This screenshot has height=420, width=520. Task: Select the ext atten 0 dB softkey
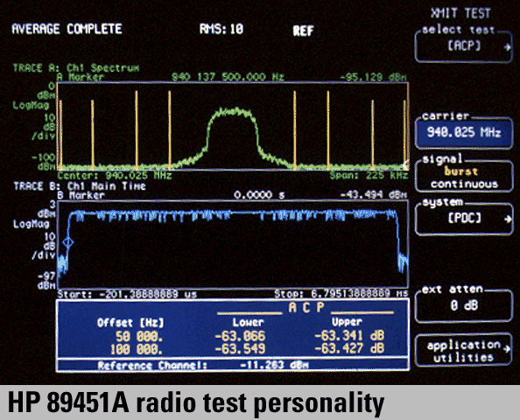click(x=464, y=304)
